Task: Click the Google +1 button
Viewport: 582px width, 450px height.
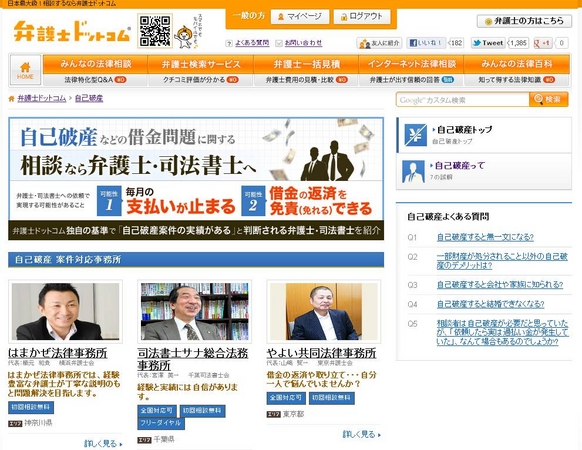Action: click(543, 43)
